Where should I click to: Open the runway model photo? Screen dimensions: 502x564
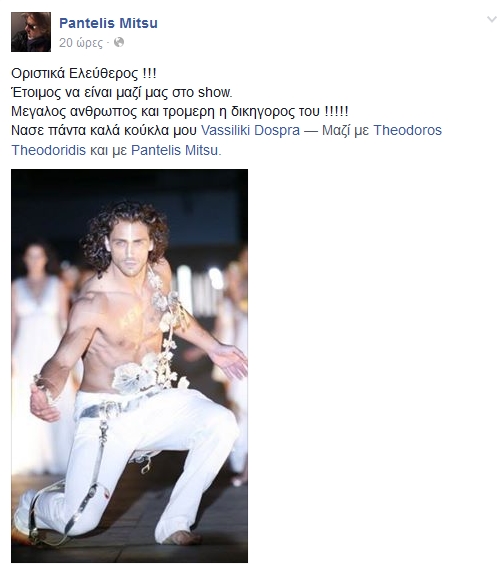click(129, 365)
